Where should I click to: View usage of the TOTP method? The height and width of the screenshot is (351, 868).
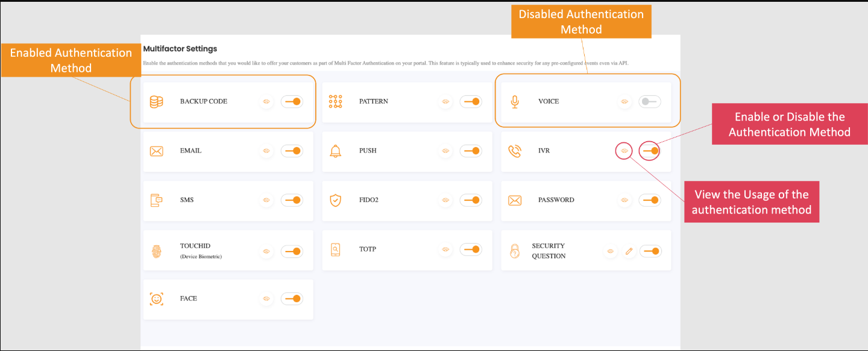[445, 249]
